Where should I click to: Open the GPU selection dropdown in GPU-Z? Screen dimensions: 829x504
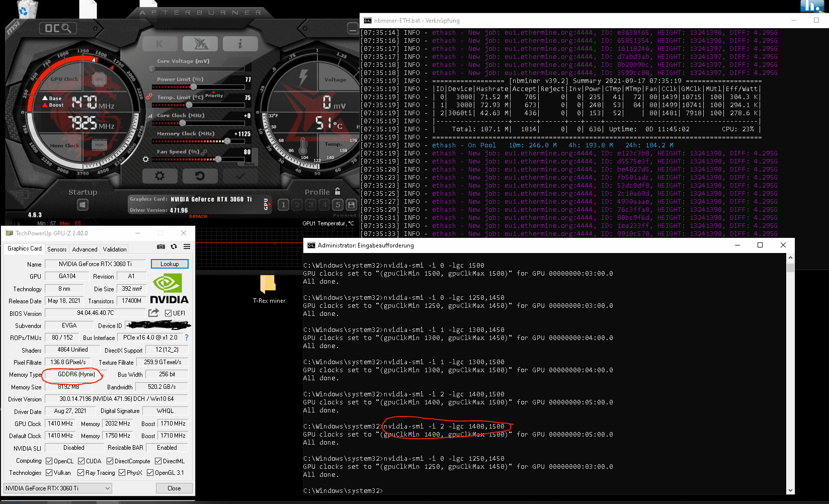coord(58,488)
